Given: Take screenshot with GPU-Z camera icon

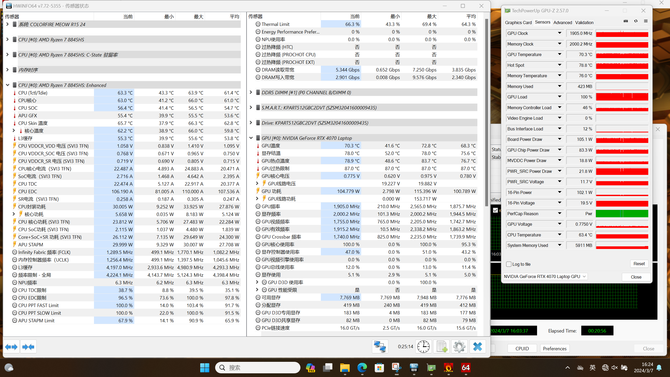Looking at the screenshot, I should tap(626, 21).
